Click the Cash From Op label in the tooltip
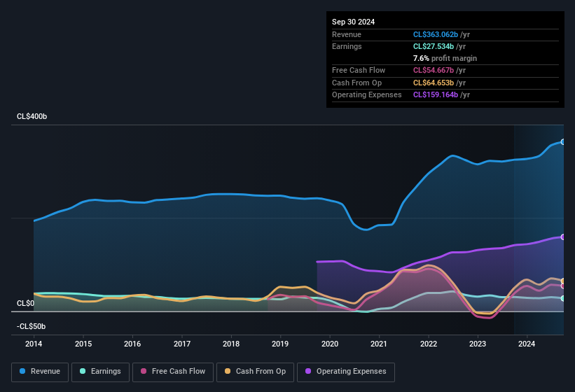The height and width of the screenshot is (392, 575). [356, 83]
